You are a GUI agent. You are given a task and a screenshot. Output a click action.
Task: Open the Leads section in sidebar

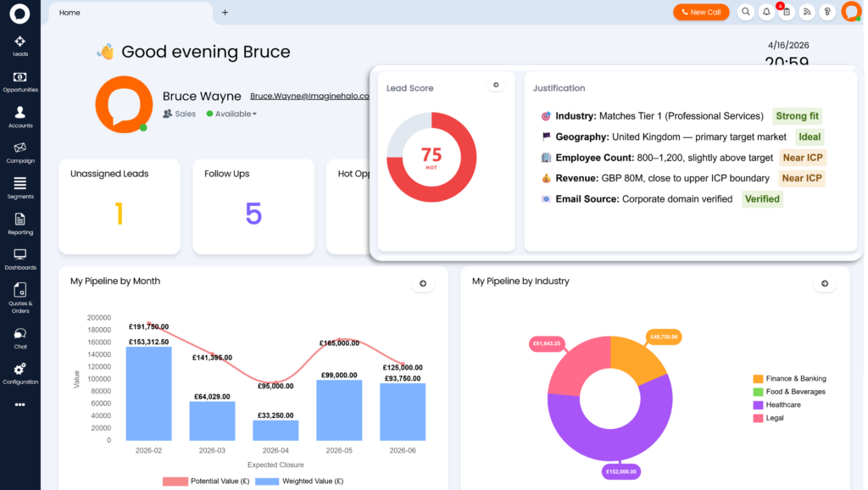tap(20, 46)
